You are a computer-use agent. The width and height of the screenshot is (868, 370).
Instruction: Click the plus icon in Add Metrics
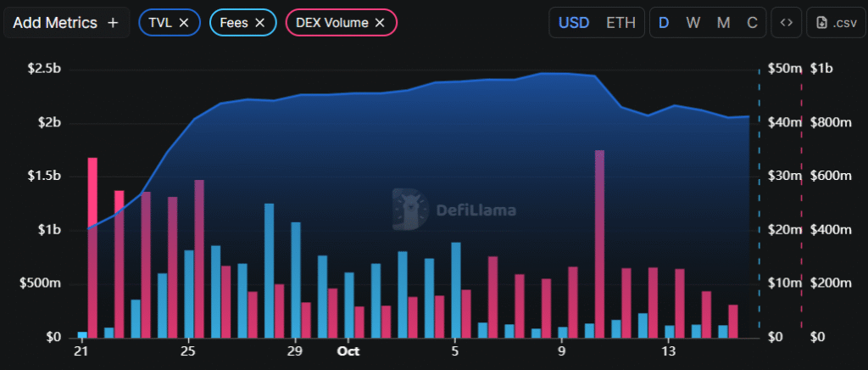click(x=113, y=23)
